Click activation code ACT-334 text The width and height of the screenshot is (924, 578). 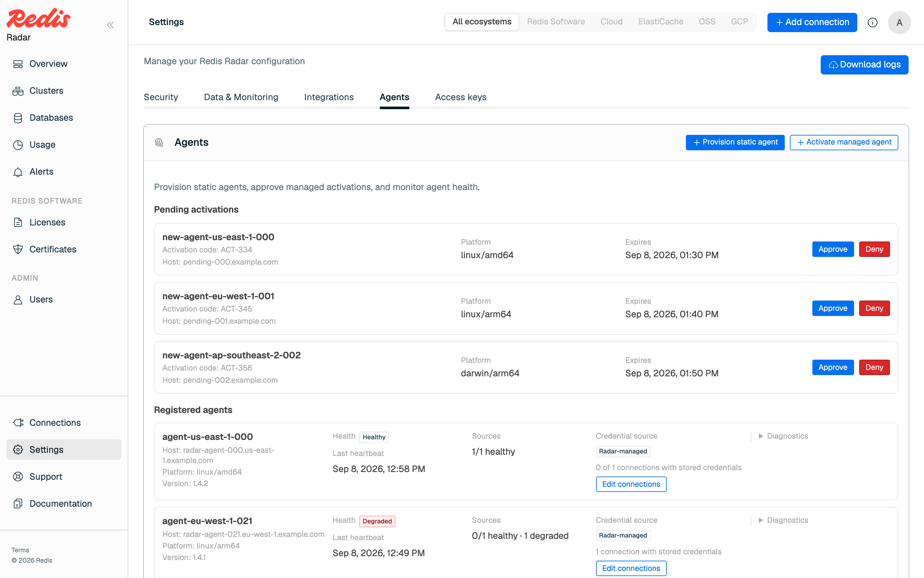click(x=207, y=250)
